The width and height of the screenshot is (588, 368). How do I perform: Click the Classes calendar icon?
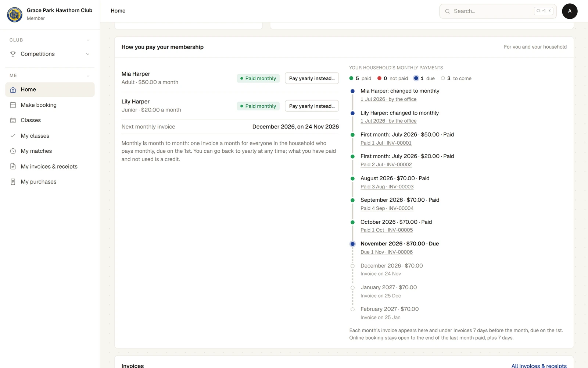13,120
